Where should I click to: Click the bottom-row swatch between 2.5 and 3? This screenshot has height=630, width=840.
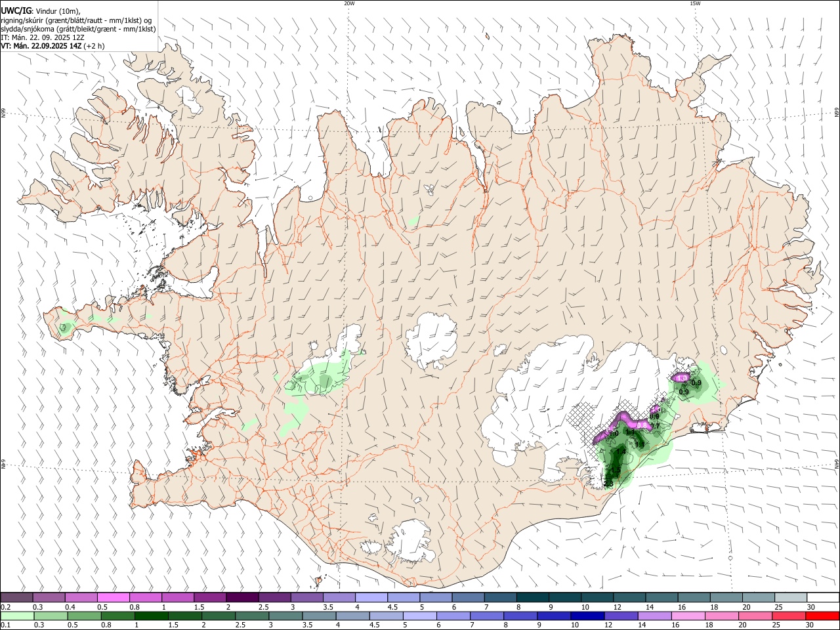[252, 616]
